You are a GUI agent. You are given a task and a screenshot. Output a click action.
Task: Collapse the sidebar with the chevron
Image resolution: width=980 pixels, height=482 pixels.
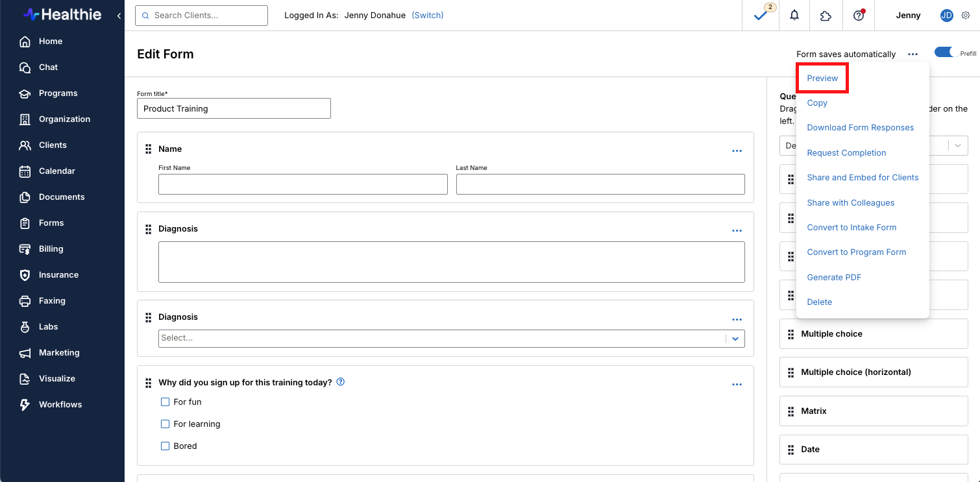click(119, 16)
